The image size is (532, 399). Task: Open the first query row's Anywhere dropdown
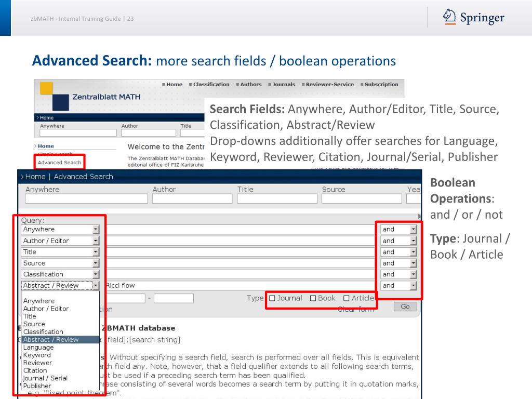(60, 229)
